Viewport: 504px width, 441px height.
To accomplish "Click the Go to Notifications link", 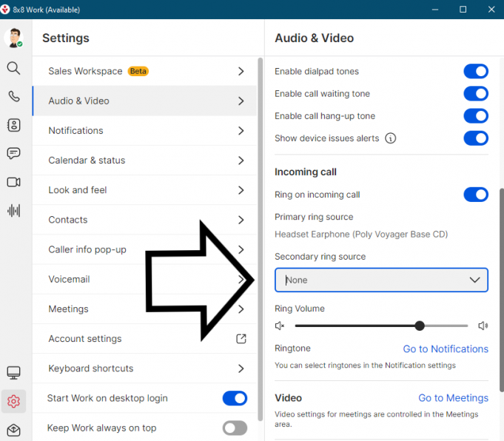I will point(446,349).
